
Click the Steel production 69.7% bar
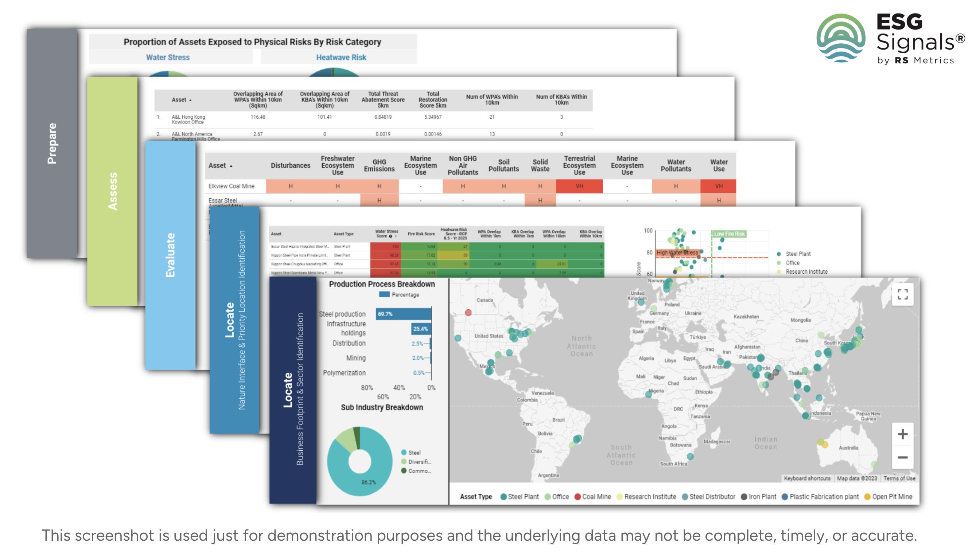[x=403, y=314]
